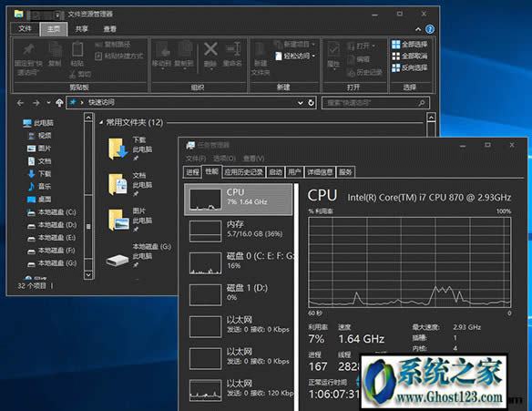Click 全部取消 in Select group
Screen dimensions: 532x411
point(410,56)
